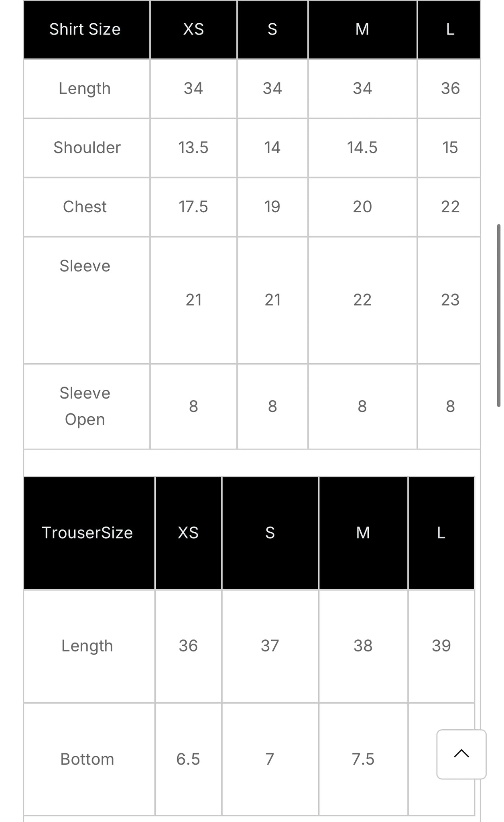Select the L column in shirt table
504x822 pixels.
click(x=450, y=29)
